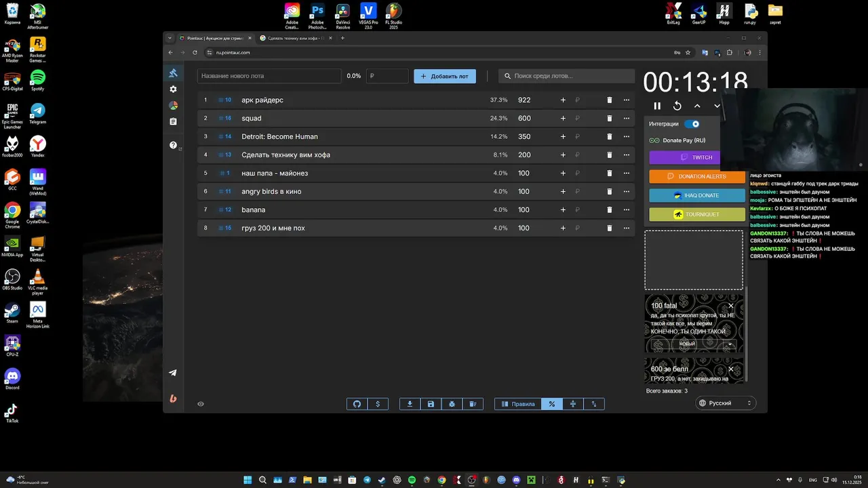Click the download lots icon
868x488 pixels.
coord(410,404)
